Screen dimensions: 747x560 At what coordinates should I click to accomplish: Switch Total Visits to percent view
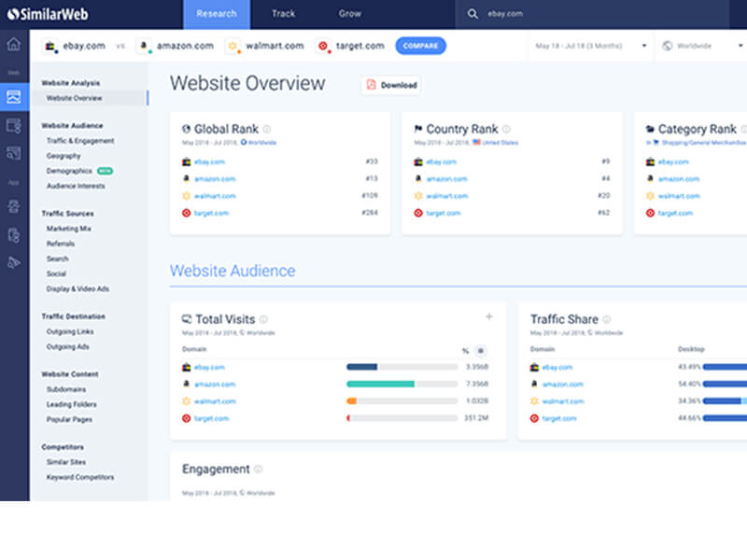(x=465, y=351)
